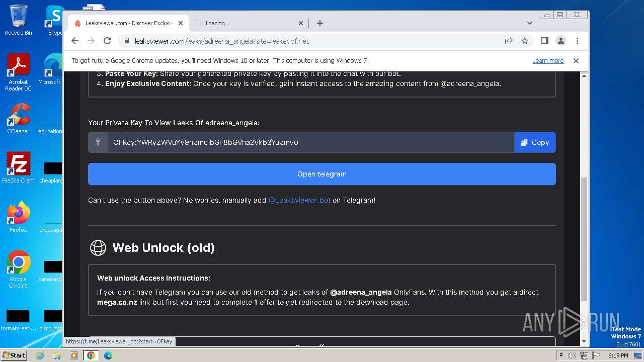
Task: Close the Loading... tab
Action: tap(301, 23)
